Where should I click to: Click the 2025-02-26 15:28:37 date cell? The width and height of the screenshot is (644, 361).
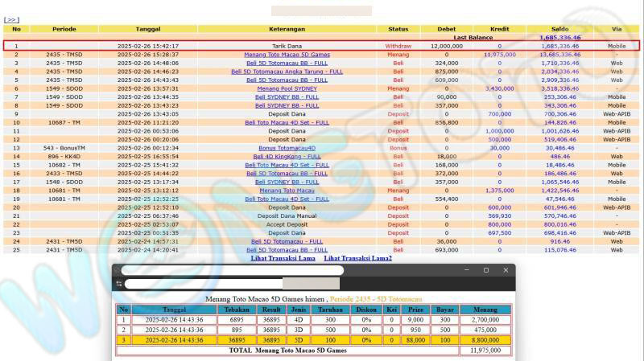148,55
